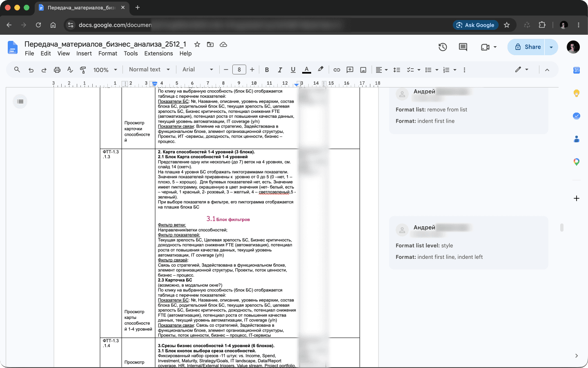Open the editing mode pencil dropdown
The image size is (588, 368).
pos(521,70)
